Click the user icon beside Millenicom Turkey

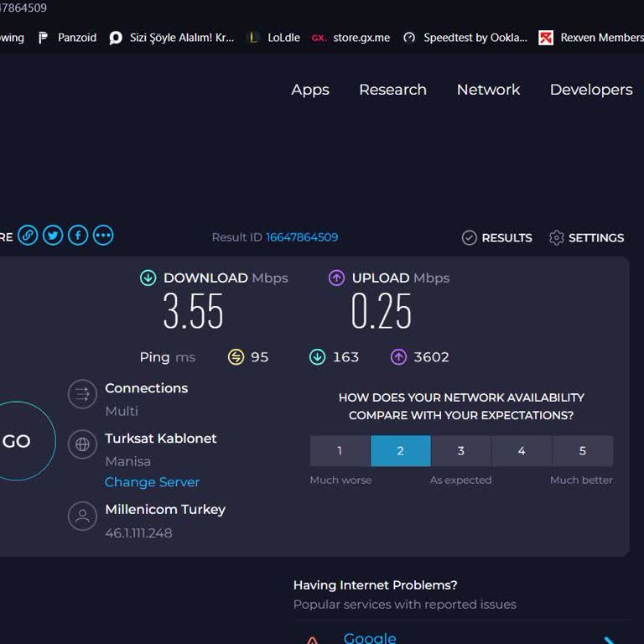coord(82,516)
